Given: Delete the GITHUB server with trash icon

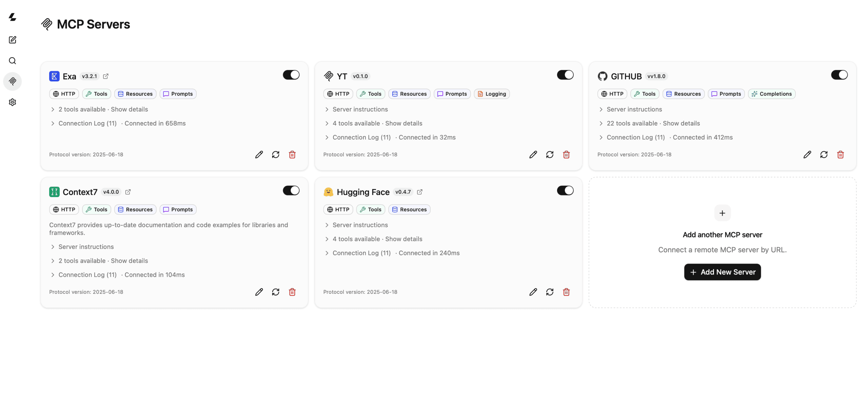Looking at the screenshot, I should (840, 155).
